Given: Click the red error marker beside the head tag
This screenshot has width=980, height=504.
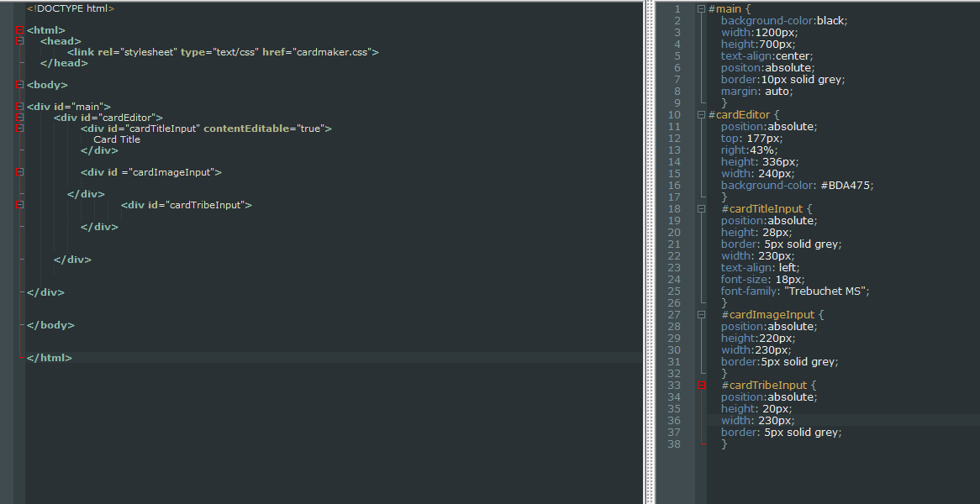Looking at the screenshot, I should coord(18,40).
